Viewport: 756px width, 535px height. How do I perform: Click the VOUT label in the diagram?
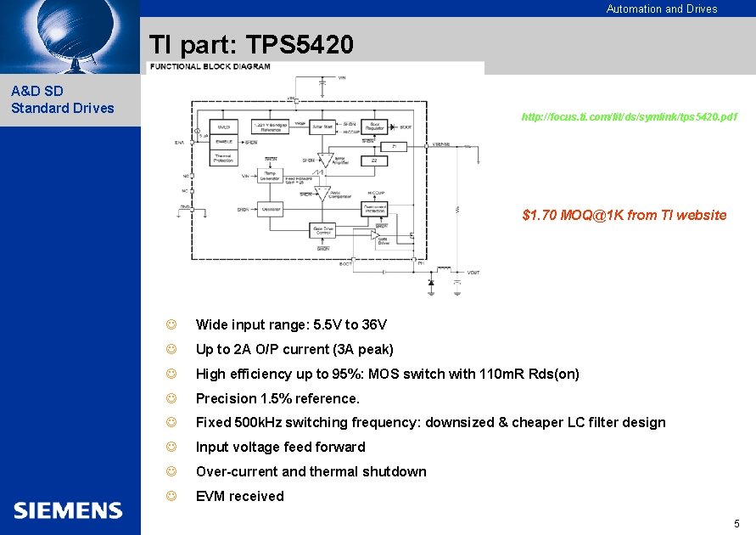click(x=473, y=273)
